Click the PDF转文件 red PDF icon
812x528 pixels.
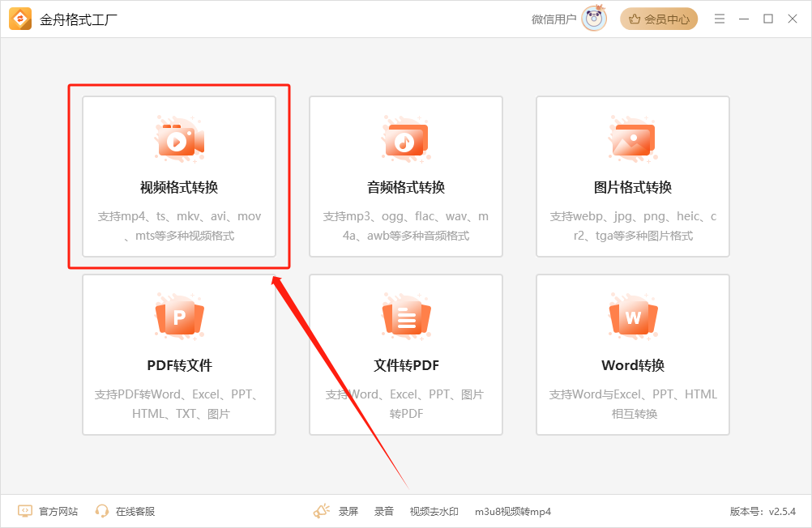[178, 319]
